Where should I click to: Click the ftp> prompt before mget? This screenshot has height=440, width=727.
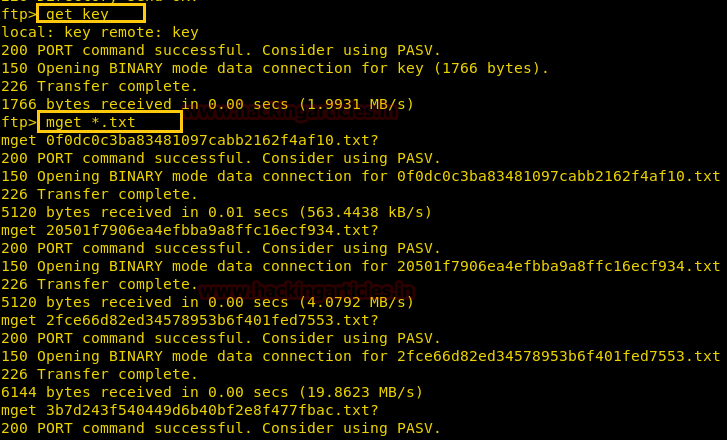click(19, 122)
